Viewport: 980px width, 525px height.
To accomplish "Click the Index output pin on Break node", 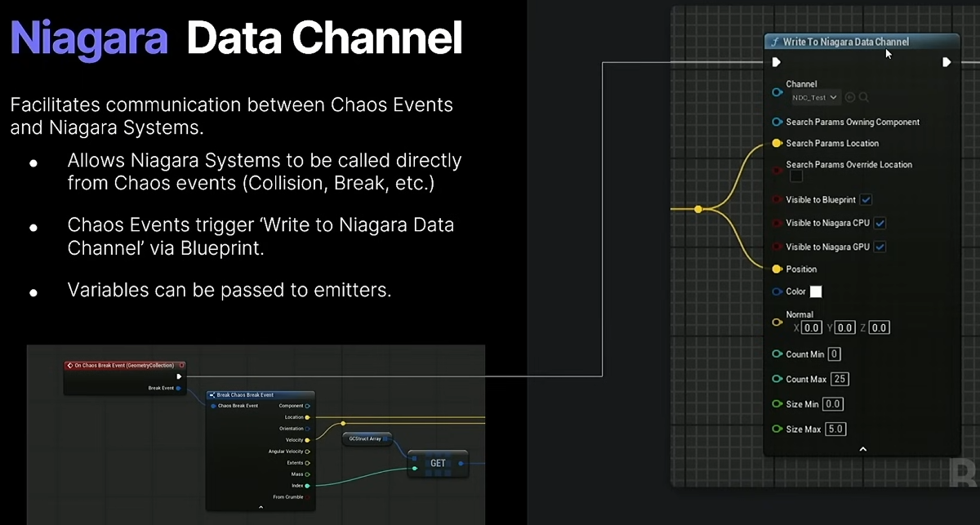I will point(307,486).
